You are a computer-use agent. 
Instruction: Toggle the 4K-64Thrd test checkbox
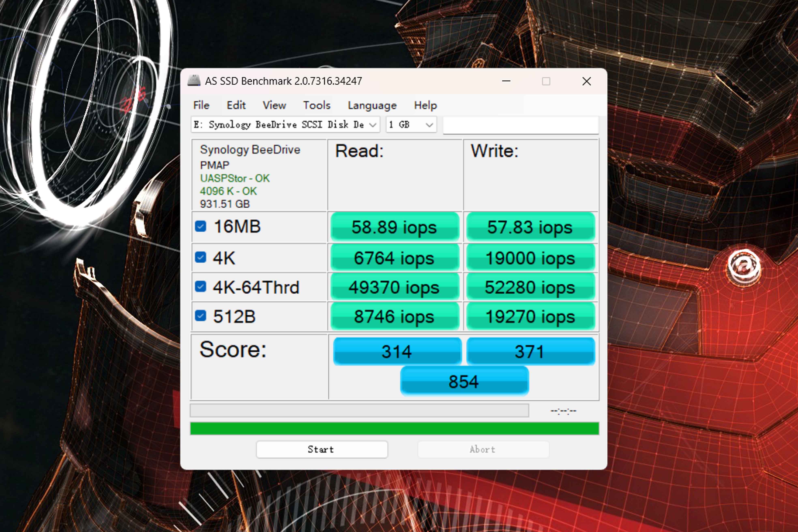201,287
